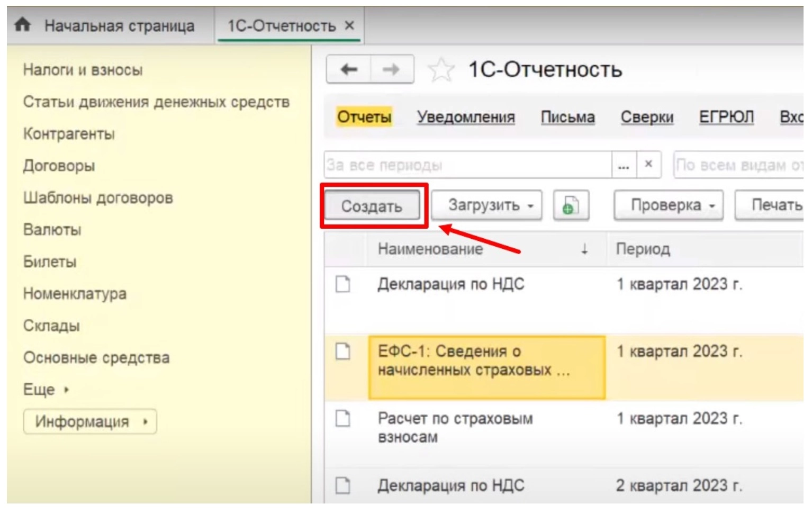Go forward with the right arrow button
Image resolution: width=812 pixels, height=513 pixels.
pos(392,69)
